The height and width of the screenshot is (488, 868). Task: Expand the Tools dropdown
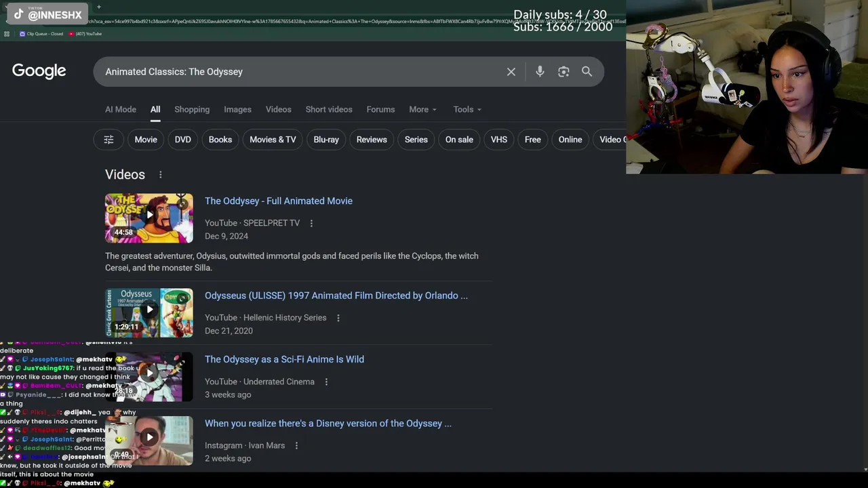tap(467, 109)
